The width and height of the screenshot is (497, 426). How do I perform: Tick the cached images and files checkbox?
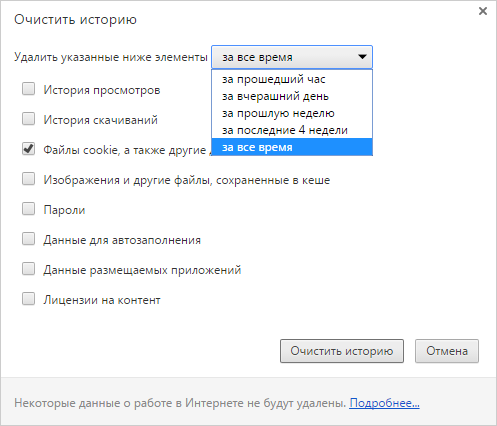coord(28,179)
